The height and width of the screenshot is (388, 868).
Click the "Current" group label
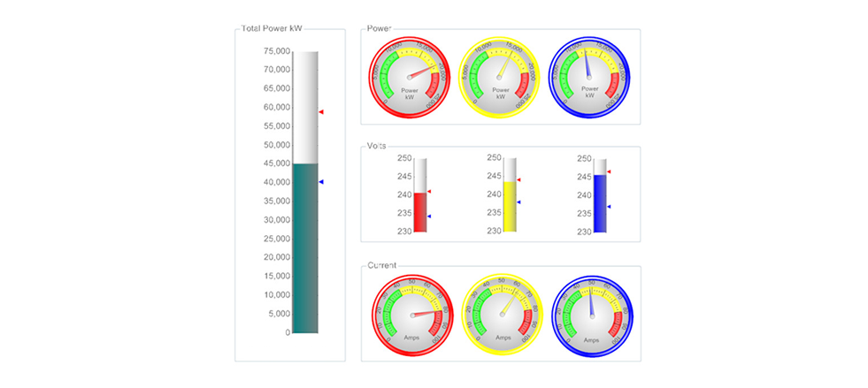click(x=382, y=265)
